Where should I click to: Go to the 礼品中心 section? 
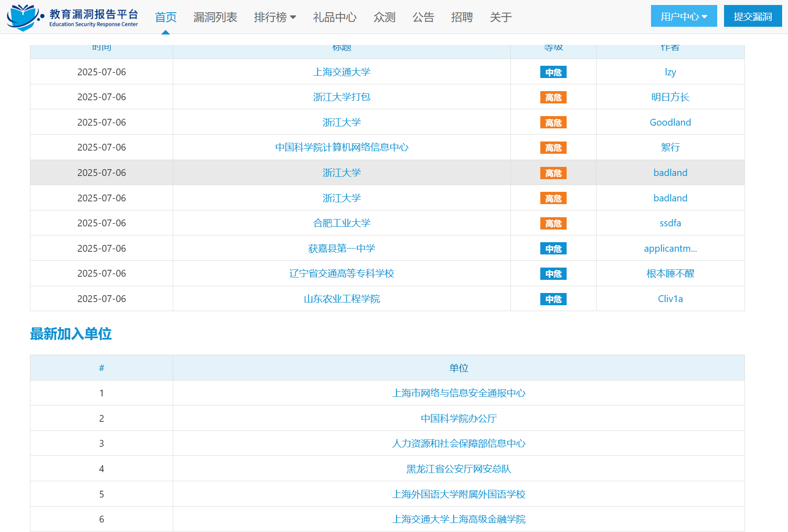[x=334, y=17]
